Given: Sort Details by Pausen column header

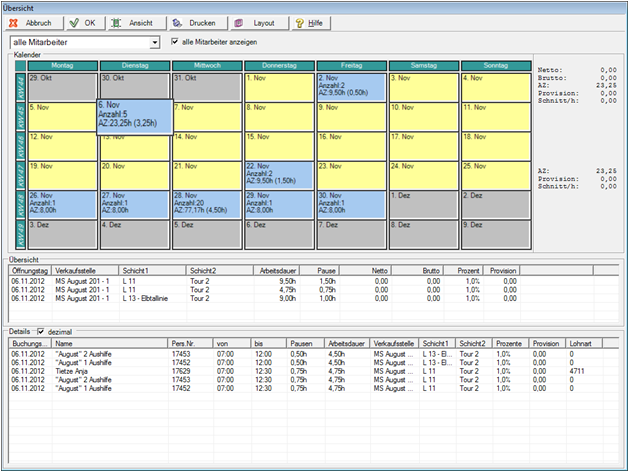Looking at the screenshot, I should (306, 343).
